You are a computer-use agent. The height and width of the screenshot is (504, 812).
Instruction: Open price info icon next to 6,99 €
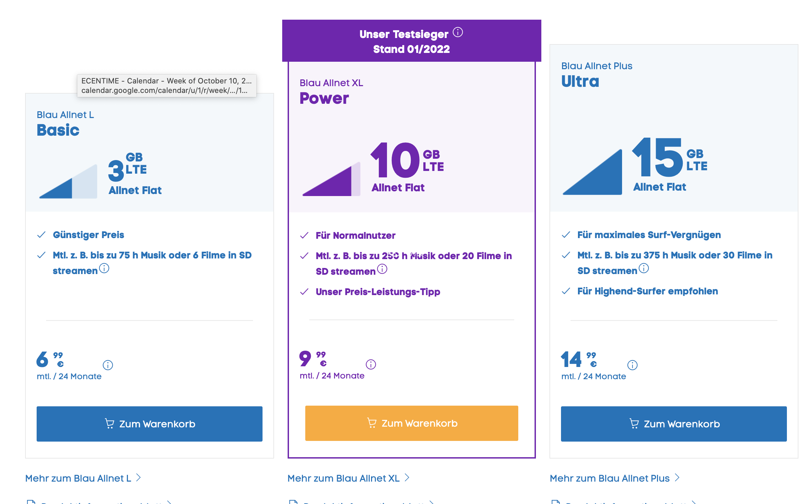tap(108, 365)
